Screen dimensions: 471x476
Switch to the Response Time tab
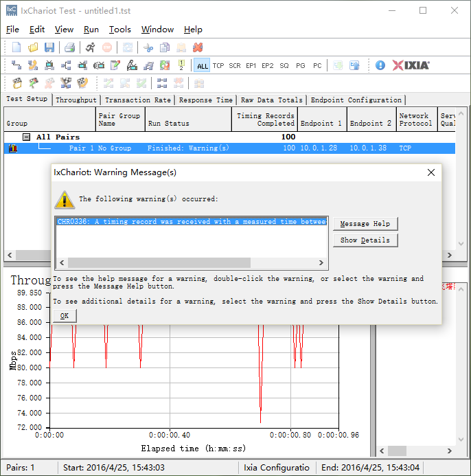[x=206, y=100]
